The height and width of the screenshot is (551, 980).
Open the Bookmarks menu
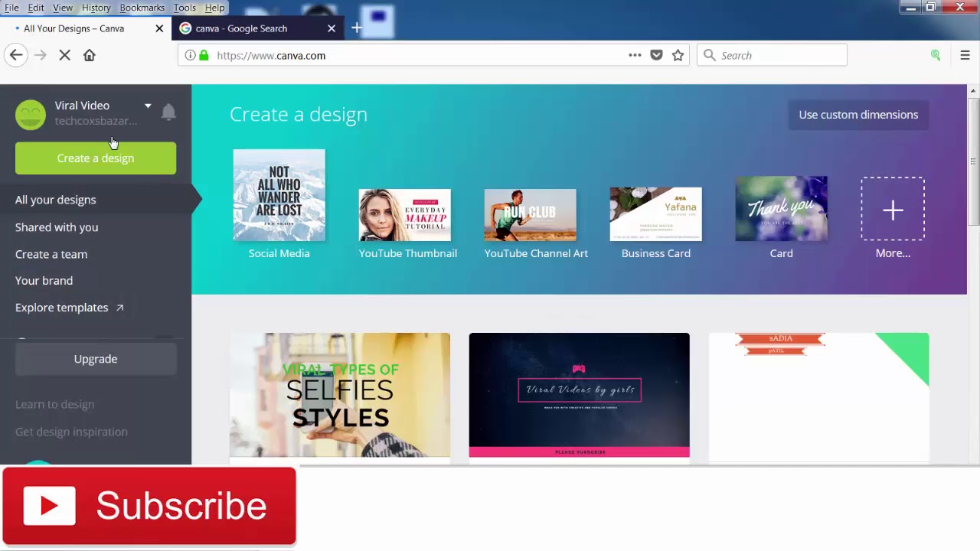pos(142,8)
